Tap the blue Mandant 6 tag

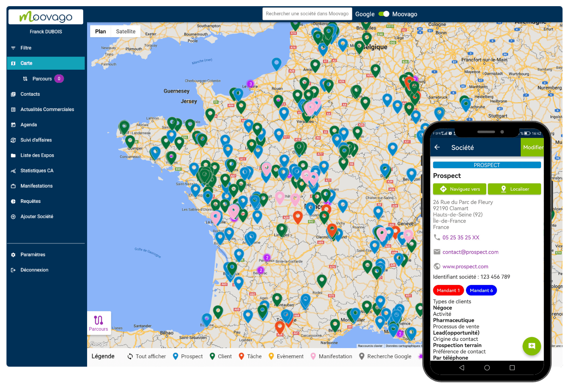[481, 290]
